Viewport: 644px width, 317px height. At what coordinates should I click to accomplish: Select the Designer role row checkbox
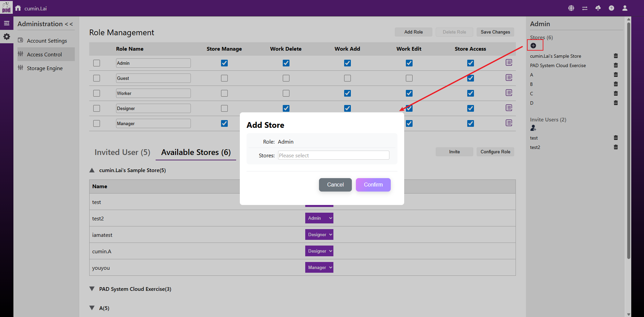(x=97, y=108)
